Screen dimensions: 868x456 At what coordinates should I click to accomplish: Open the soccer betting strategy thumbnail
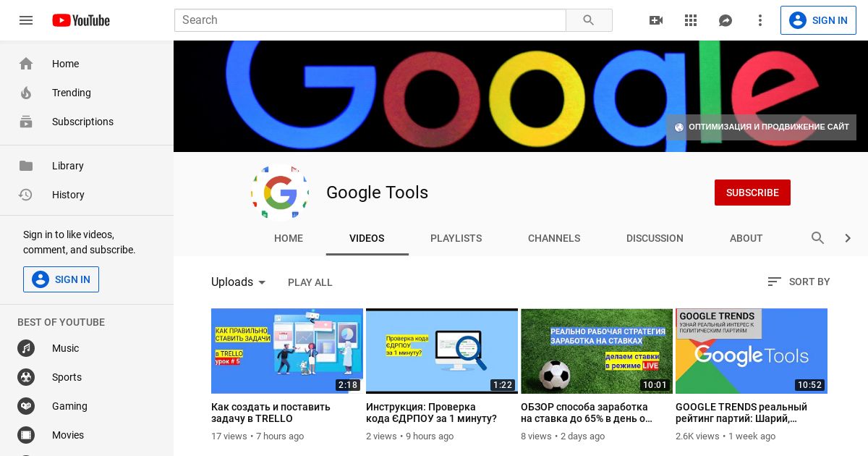tap(597, 351)
